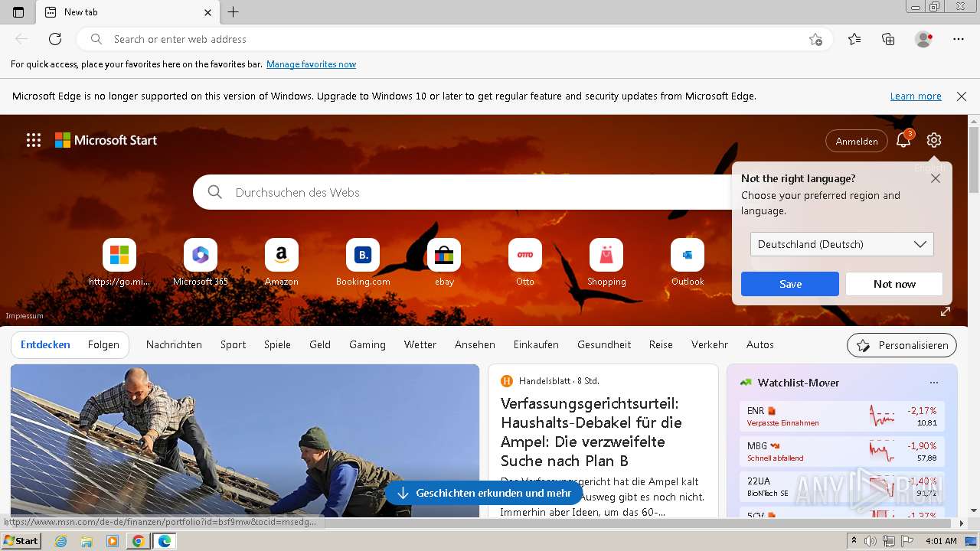Screen dimensions: 980x551
Task: Open the Spiele category
Action: [x=277, y=344]
